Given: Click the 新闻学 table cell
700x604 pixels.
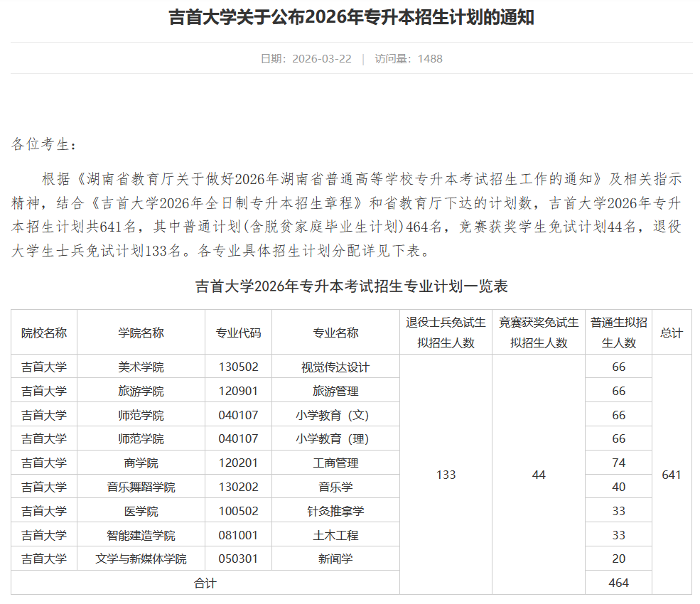Looking at the screenshot, I should pos(335,559).
